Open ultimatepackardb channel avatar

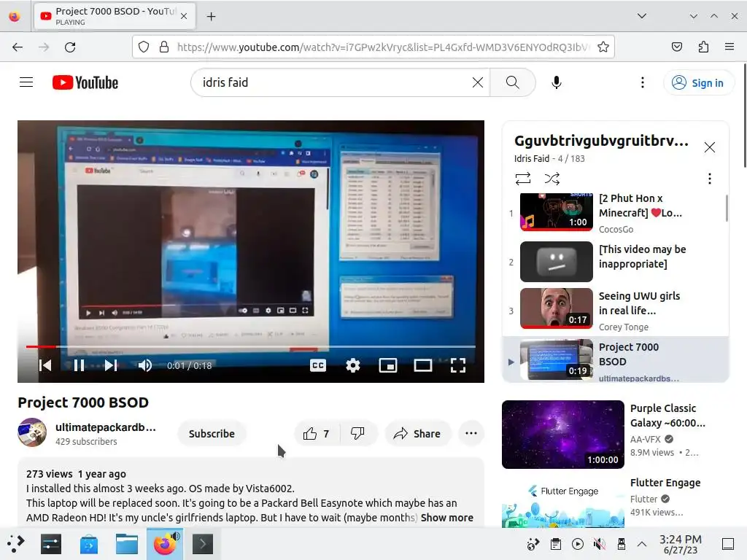click(32, 432)
